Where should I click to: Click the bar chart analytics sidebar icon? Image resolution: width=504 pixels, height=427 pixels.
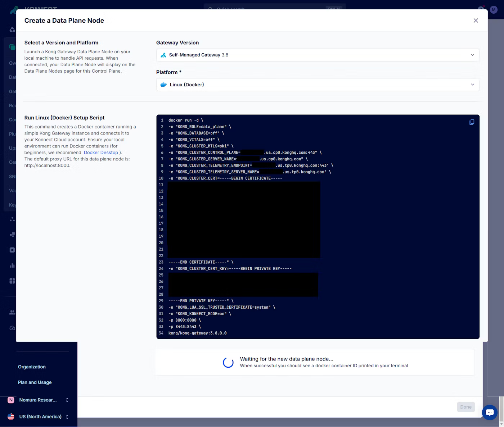(12, 265)
